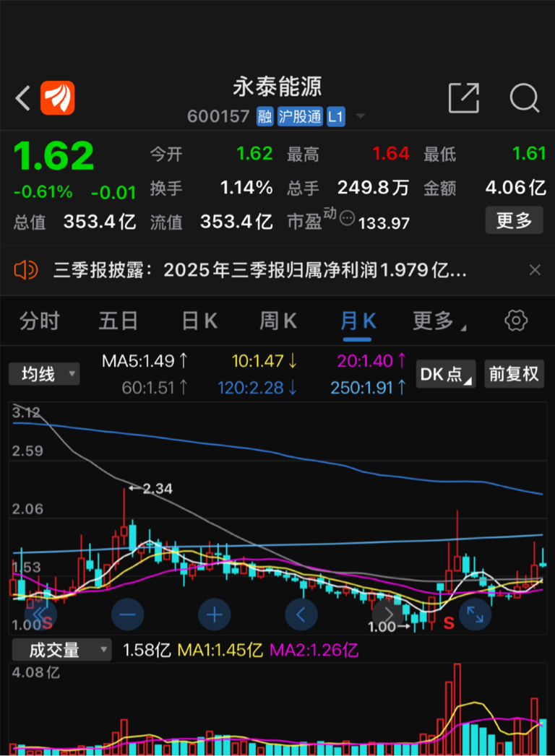Tap the speaker announcement icon
Screen dimensions: 555x756
[25, 270]
